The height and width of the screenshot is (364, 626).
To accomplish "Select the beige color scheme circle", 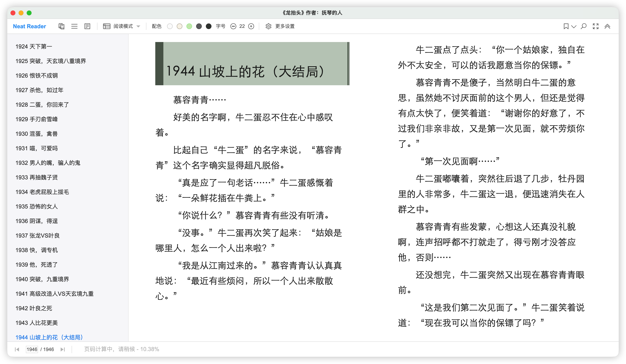I will point(179,26).
